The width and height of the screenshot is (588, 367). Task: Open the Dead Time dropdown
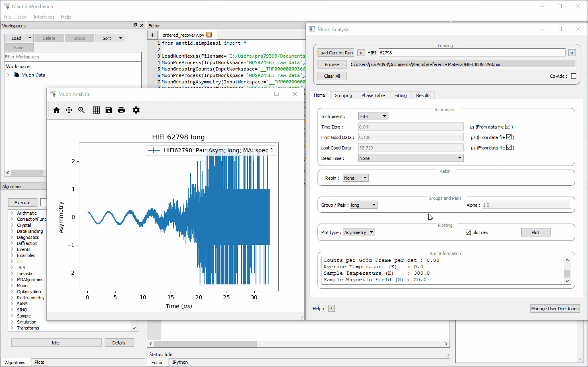click(411, 158)
